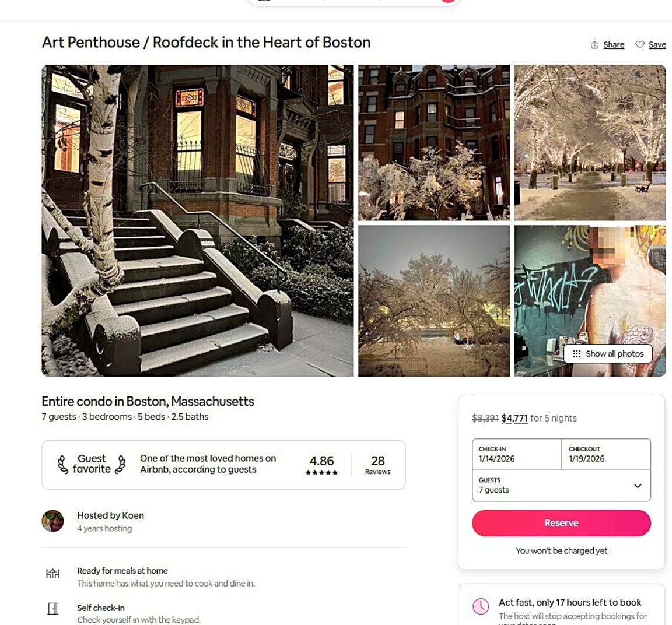The height and width of the screenshot is (625, 672).
Task: Click the grid icon in Show all photos
Action: point(577,354)
